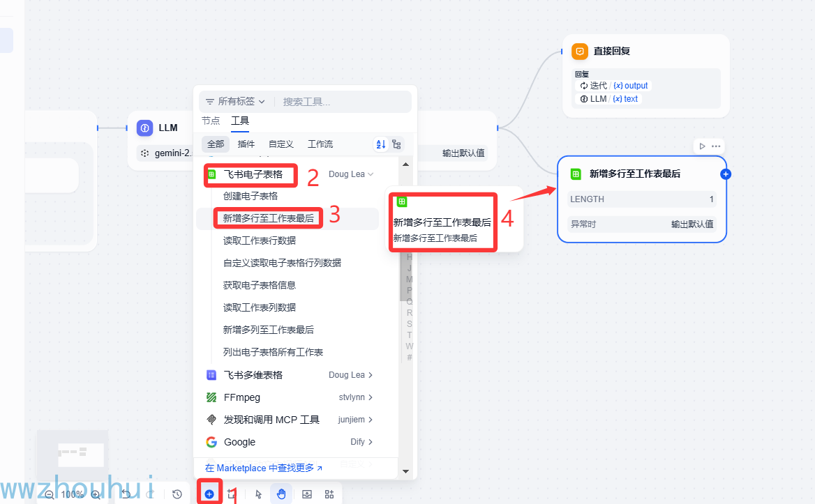Open the node more options ellipsis menu
The image size is (815, 504).
click(x=716, y=146)
